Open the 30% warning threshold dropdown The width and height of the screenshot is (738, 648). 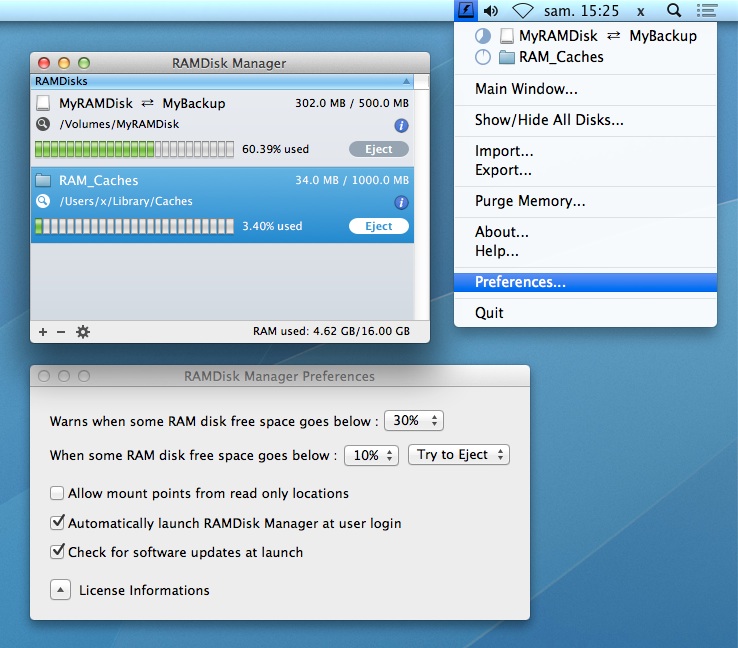[414, 420]
